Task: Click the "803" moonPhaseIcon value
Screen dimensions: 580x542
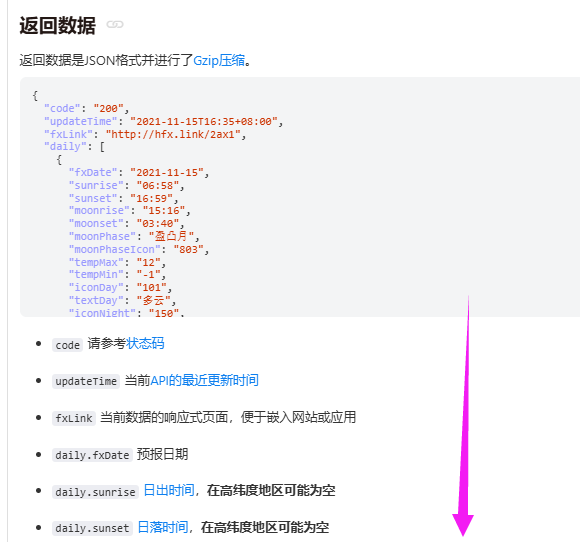Action: point(189,249)
